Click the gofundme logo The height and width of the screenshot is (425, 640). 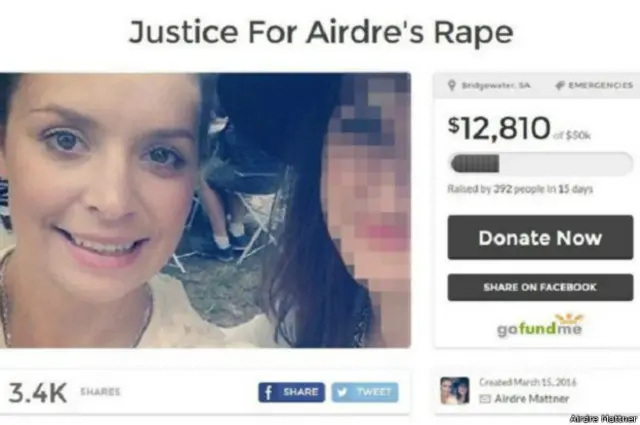(540, 325)
